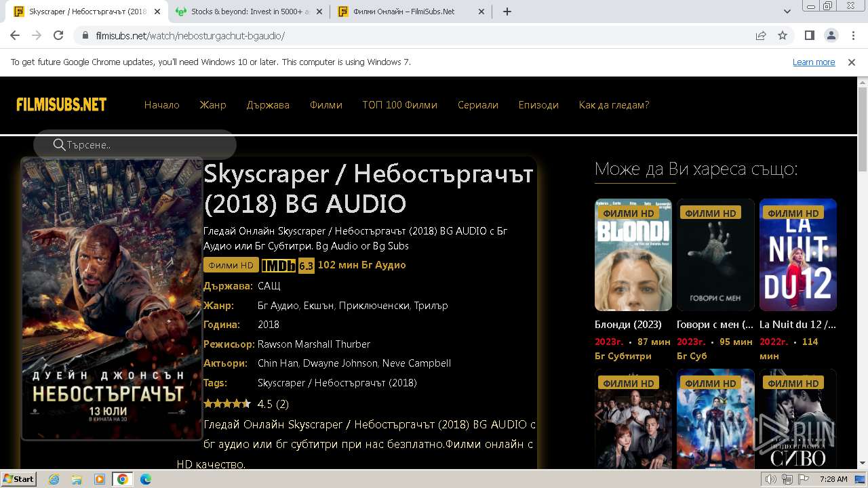This screenshot has width=868, height=488.
Task: Click the Skyscraper movie poster
Action: pos(112,299)
